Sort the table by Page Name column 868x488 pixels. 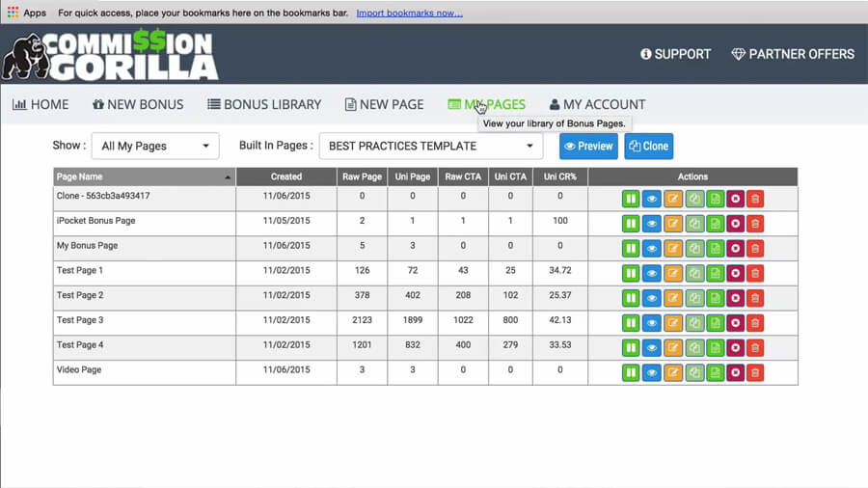[x=144, y=176]
